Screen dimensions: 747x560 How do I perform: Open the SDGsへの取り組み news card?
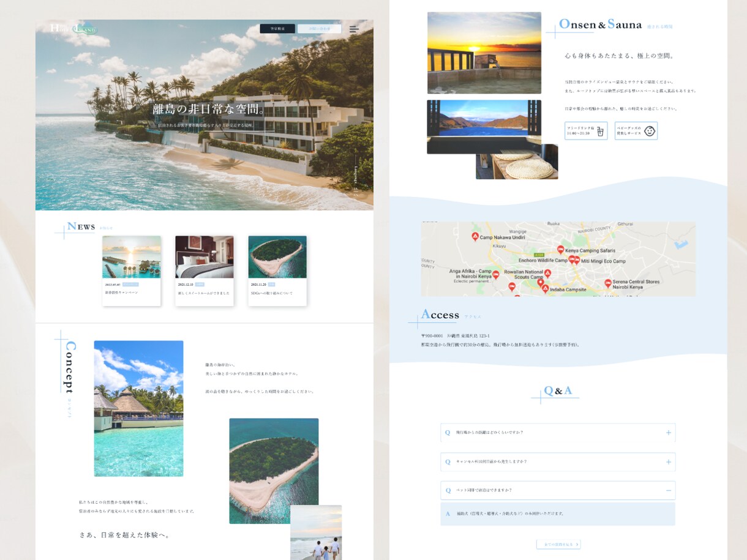[x=277, y=271]
